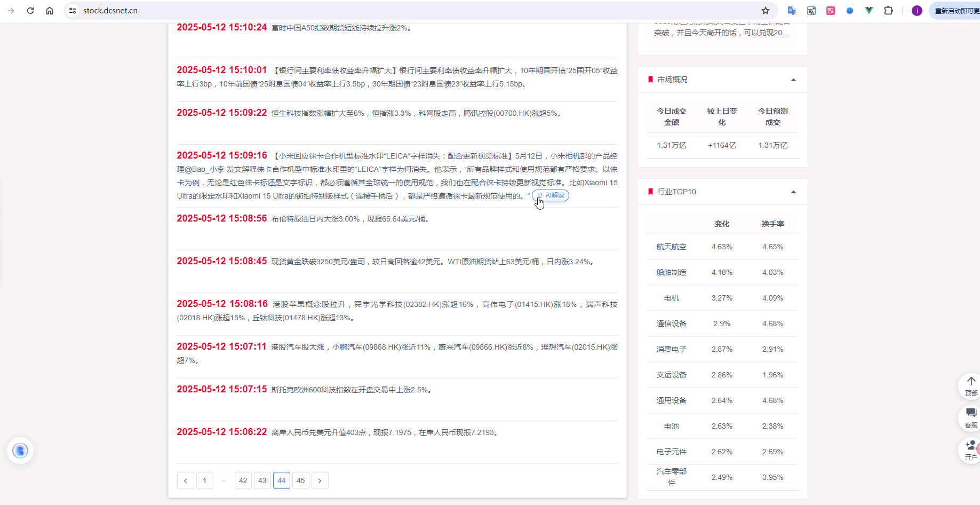Open the 客服 customer service floating icon

pyautogui.click(x=970, y=417)
